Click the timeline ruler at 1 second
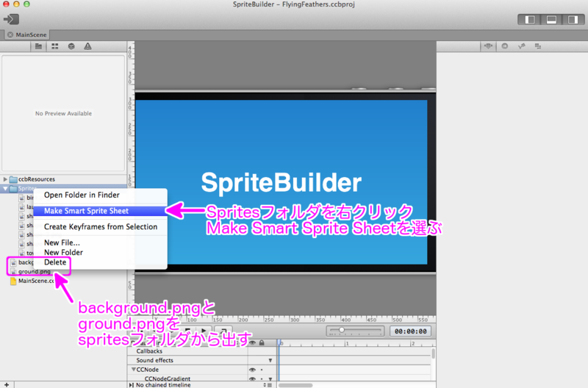The image size is (588, 388). coord(347,343)
